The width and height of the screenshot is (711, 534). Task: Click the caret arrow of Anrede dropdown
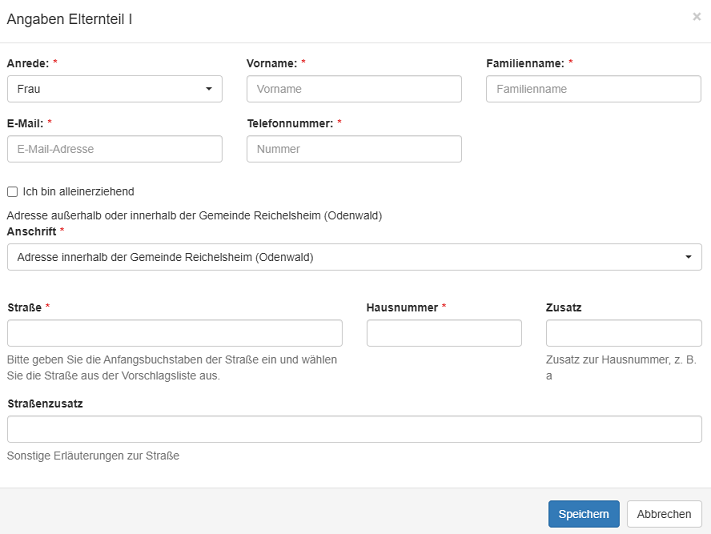click(209, 89)
